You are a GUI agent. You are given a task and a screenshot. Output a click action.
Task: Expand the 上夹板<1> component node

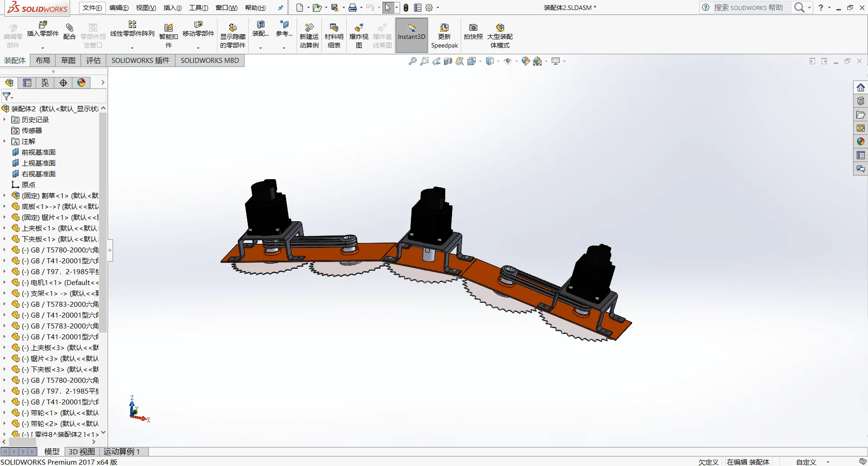tap(5, 228)
